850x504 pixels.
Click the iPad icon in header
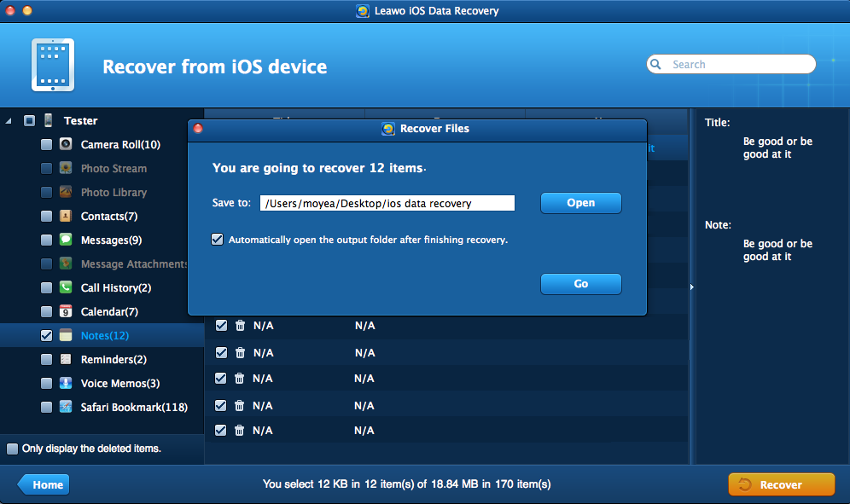click(53, 65)
